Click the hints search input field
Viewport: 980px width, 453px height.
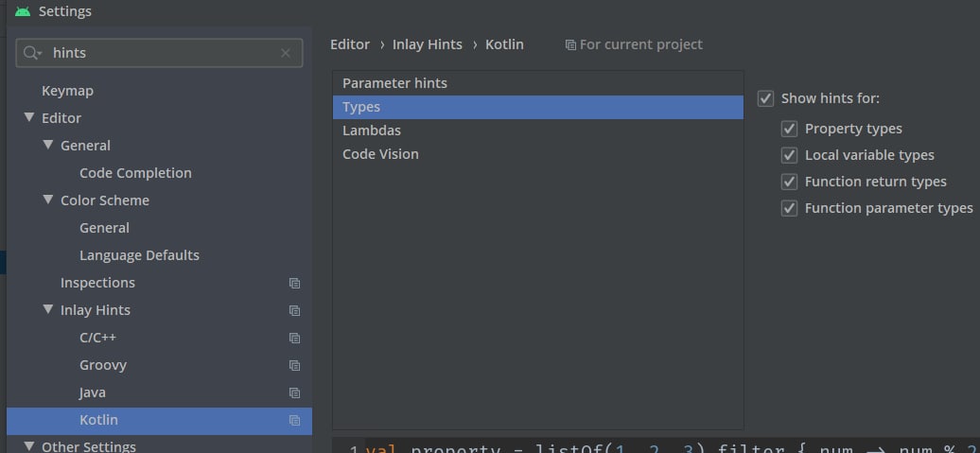coord(161,53)
